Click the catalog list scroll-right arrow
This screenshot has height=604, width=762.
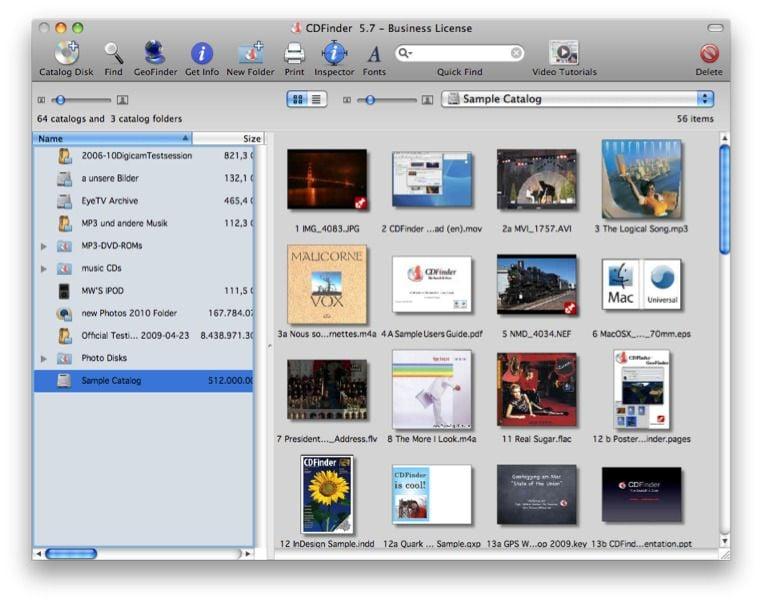[248, 553]
